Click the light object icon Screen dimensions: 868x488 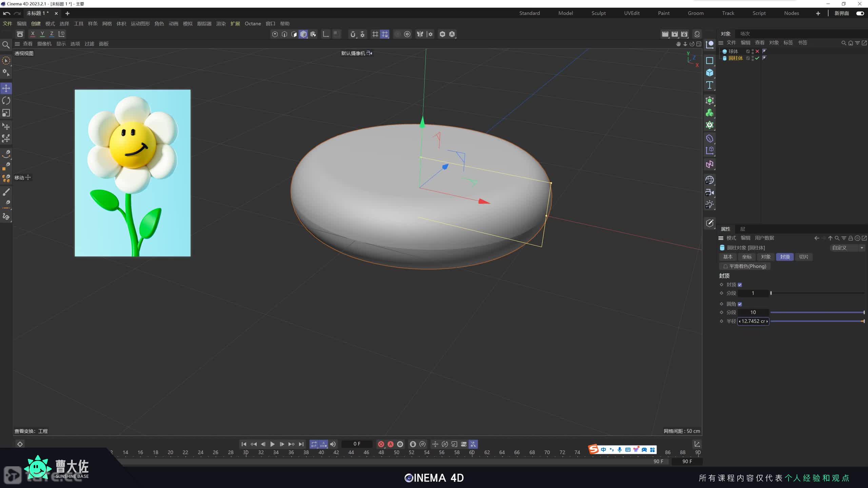coord(709,204)
